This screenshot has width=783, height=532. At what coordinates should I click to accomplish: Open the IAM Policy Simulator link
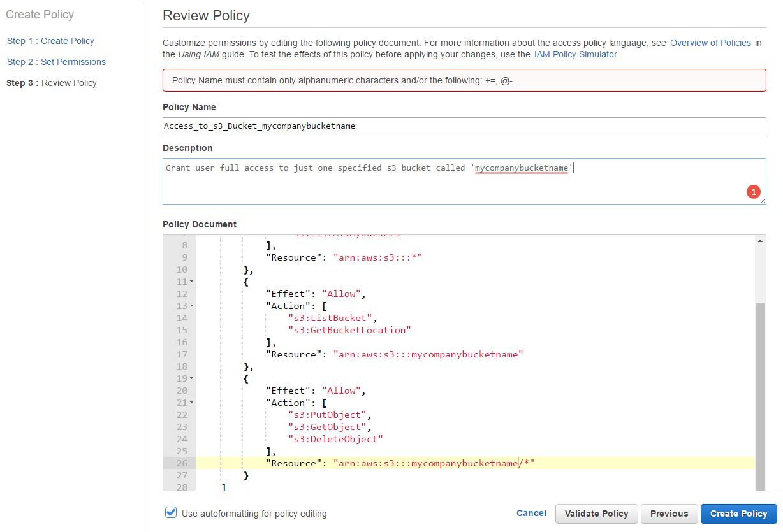click(575, 54)
